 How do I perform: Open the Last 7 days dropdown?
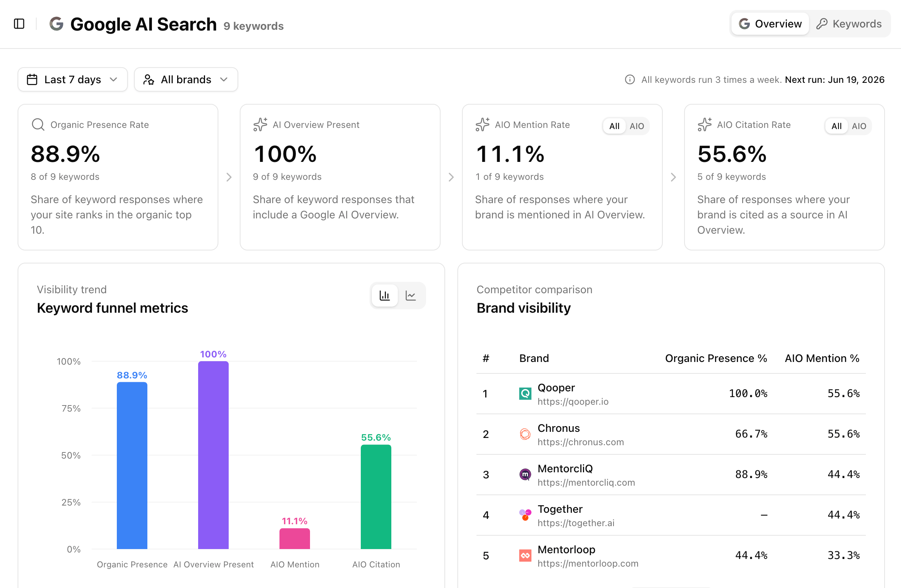click(73, 79)
